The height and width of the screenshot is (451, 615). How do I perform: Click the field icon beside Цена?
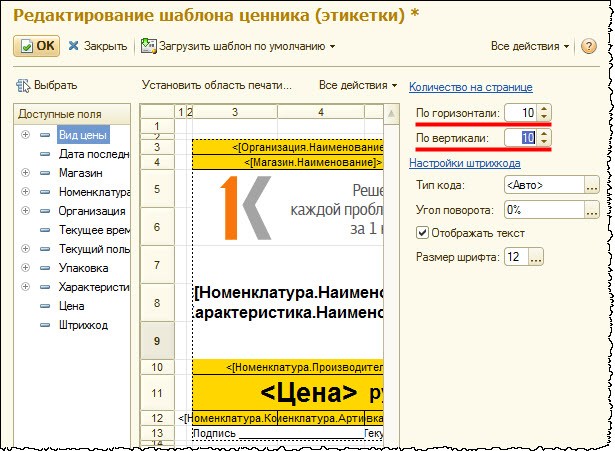coord(45,306)
